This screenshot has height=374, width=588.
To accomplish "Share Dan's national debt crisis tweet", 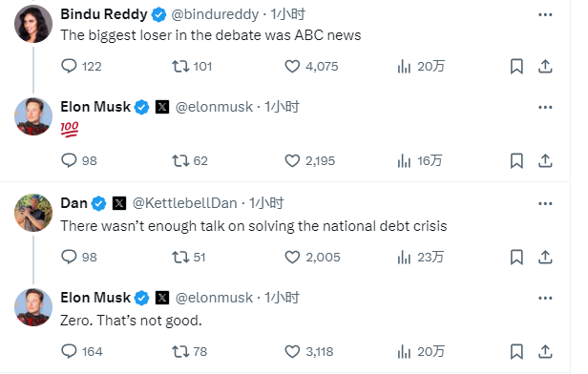I will [545, 257].
